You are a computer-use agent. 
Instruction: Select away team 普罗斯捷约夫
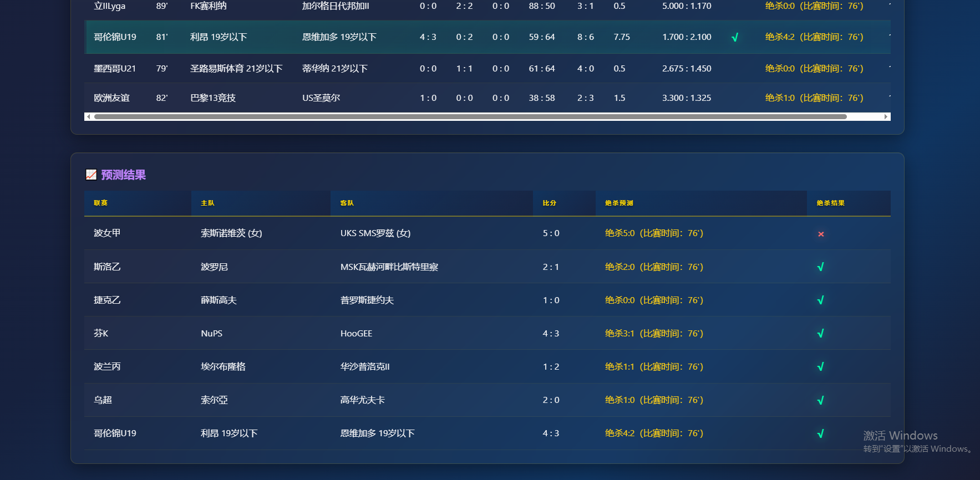(367, 300)
